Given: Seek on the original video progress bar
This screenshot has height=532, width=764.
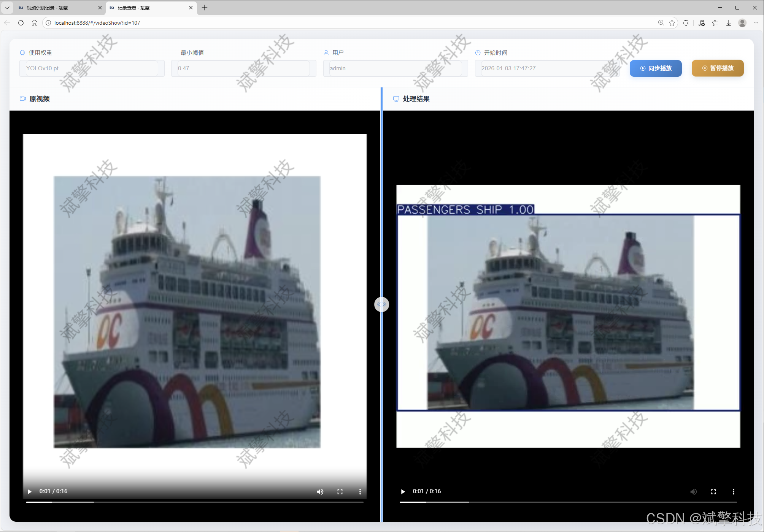Looking at the screenshot, I should 195,502.
